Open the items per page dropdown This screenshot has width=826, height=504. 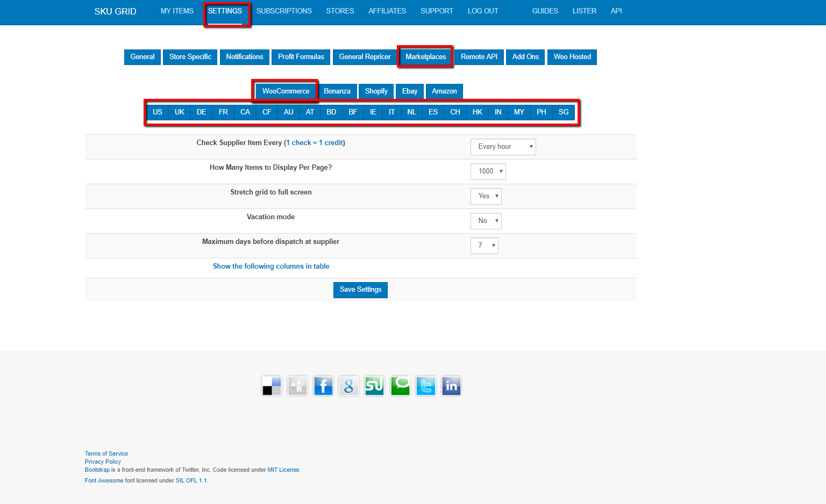click(488, 171)
